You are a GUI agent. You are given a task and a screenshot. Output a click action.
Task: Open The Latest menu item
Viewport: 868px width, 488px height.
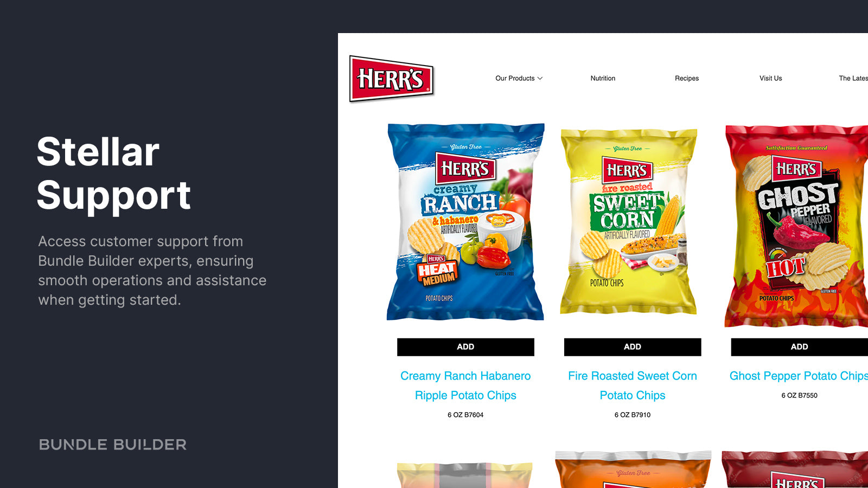(853, 79)
